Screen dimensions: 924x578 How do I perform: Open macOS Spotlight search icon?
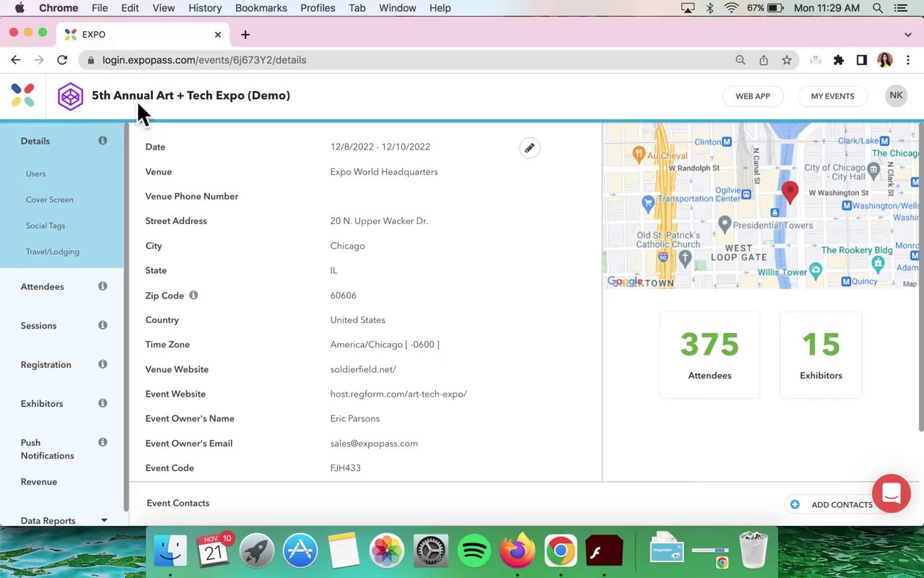(878, 8)
